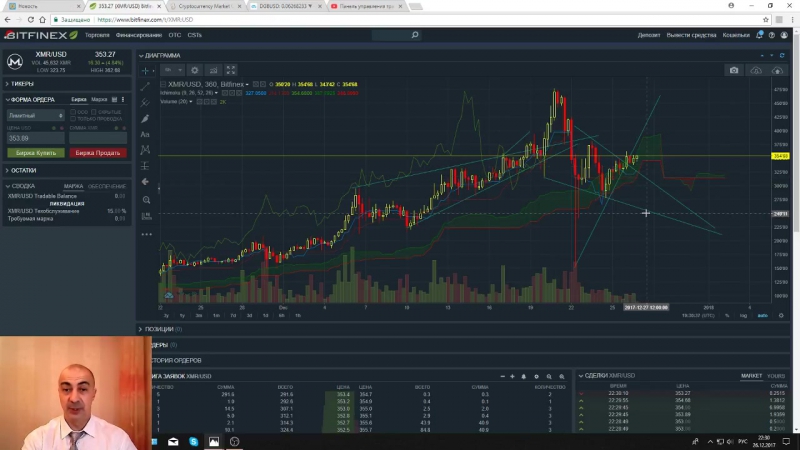Click the order book alert bell icon
The image size is (800, 450).
(524, 377)
